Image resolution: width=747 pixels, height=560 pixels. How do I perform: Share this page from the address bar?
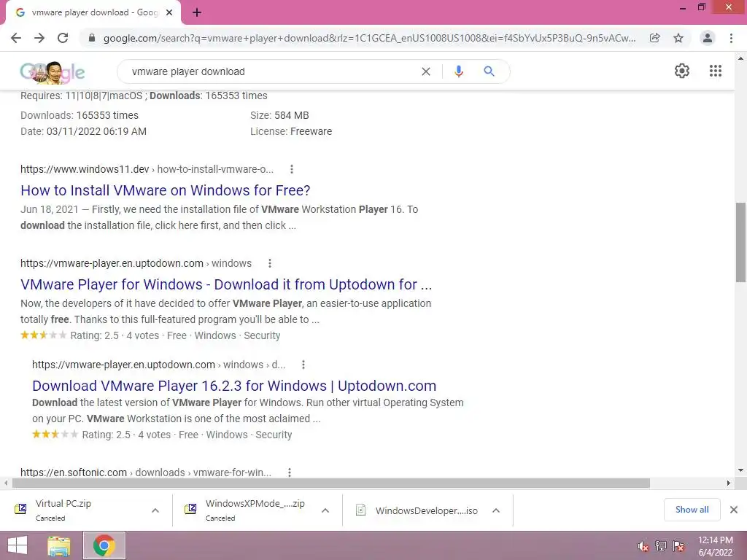[x=655, y=38]
